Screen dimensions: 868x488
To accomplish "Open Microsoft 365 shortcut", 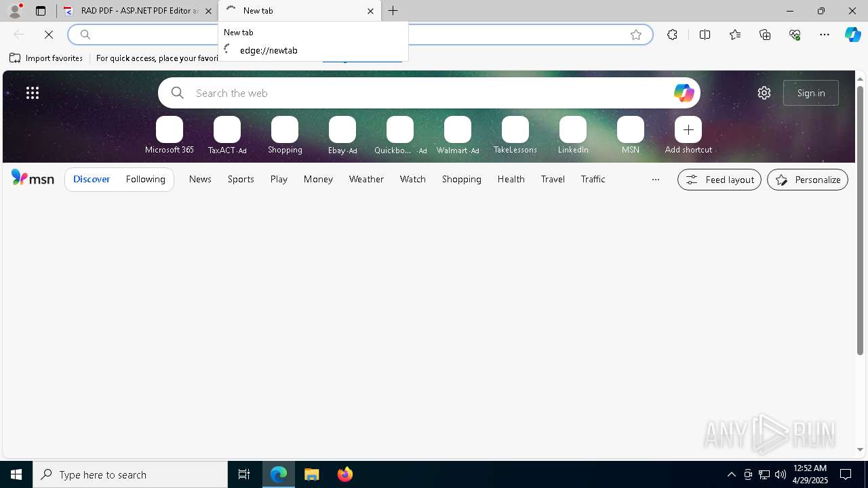I will tap(170, 136).
